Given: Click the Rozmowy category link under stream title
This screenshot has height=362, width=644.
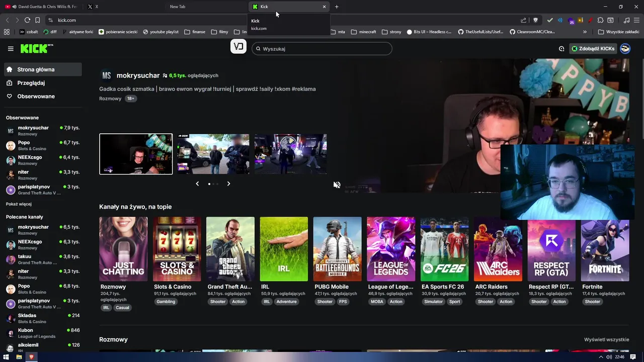Looking at the screenshot, I should [110, 99].
